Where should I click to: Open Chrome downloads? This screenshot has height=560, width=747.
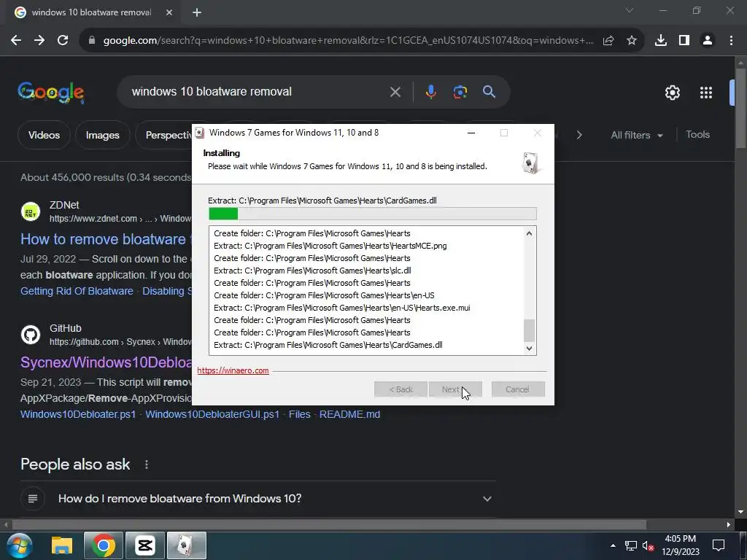point(661,41)
